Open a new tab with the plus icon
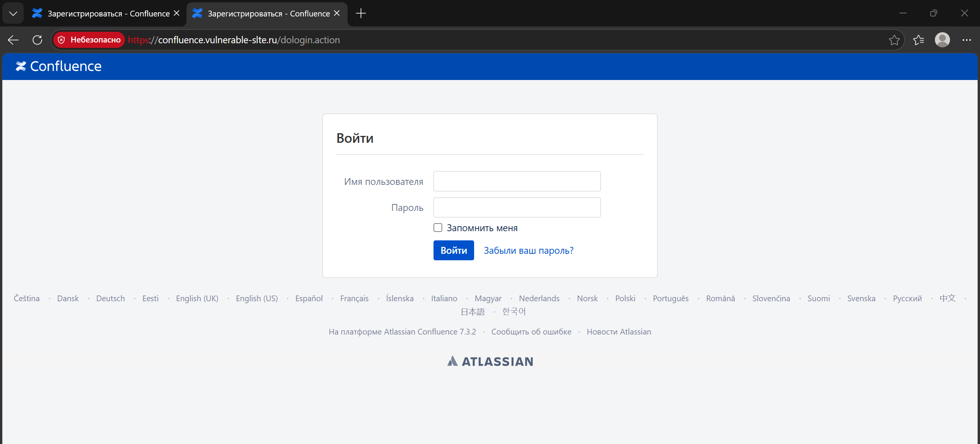The height and width of the screenshot is (444, 980). [x=361, y=13]
